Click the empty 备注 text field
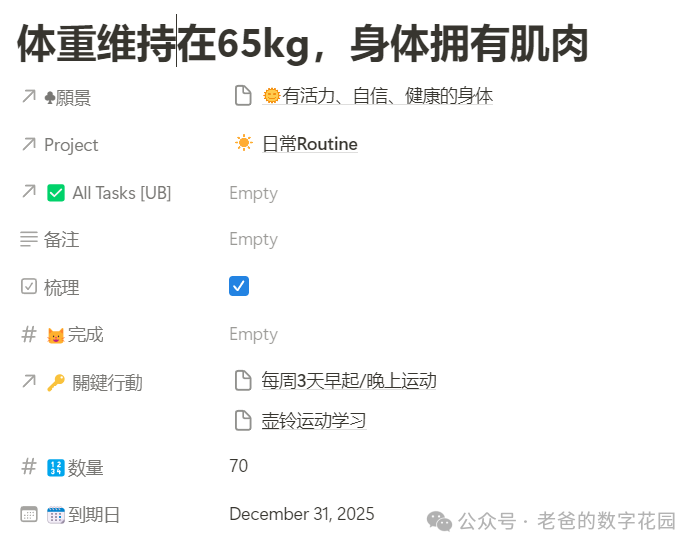The height and width of the screenshot is (549, 698). point(253,240)
